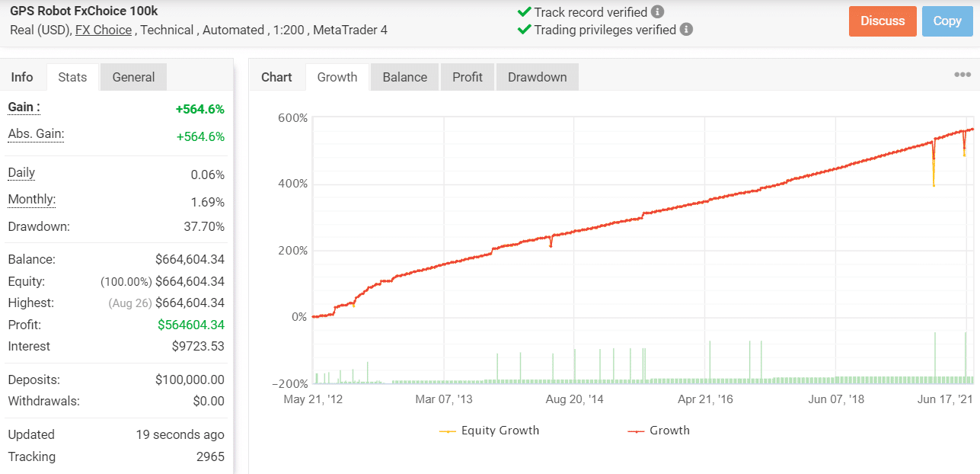Switch to the Growth chart tab
The height and width of the screenshot is (474, 980).
(337, 77)
